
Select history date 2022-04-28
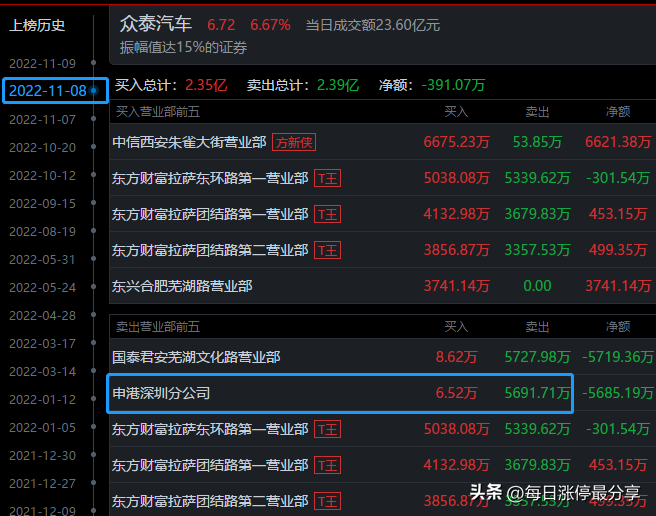point(42,316)
